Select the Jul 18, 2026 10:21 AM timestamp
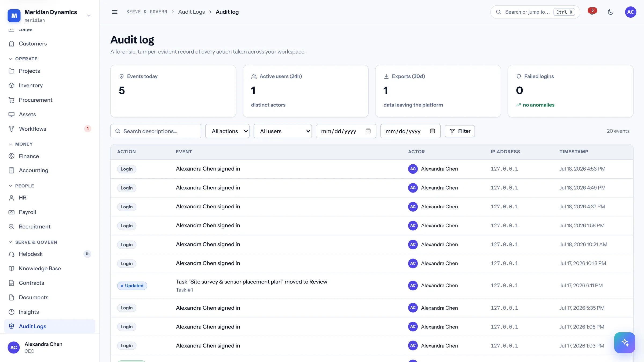The image size is (644, 362). click(x=583, y=244)
